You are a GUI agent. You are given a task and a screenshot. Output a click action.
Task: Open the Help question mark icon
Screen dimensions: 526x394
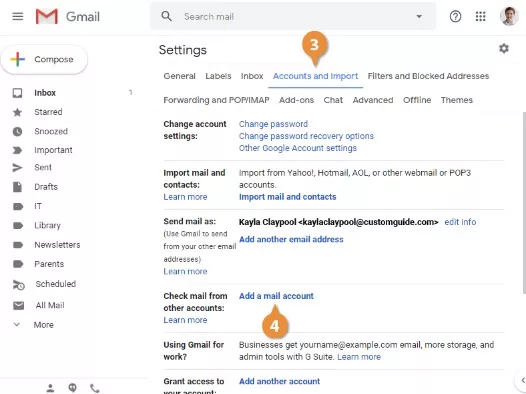tap(455, 16)
